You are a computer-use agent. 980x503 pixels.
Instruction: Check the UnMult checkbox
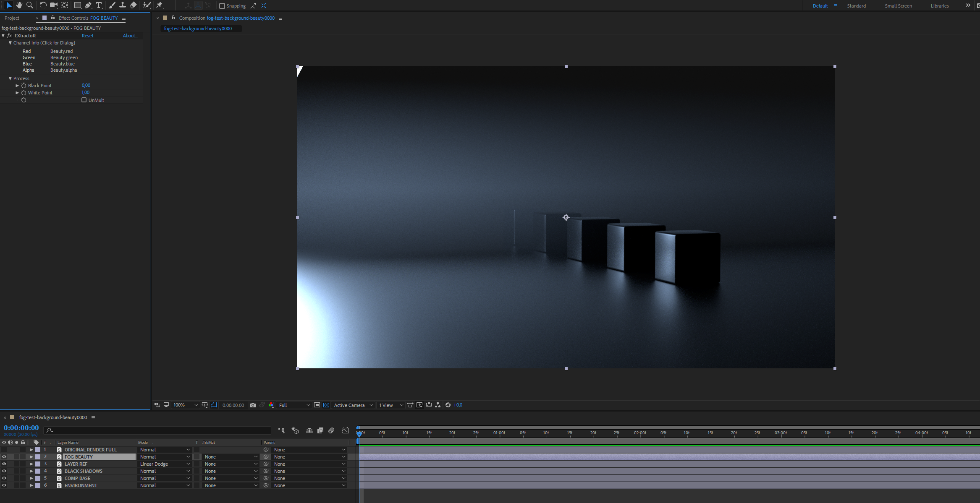[84, 100]
